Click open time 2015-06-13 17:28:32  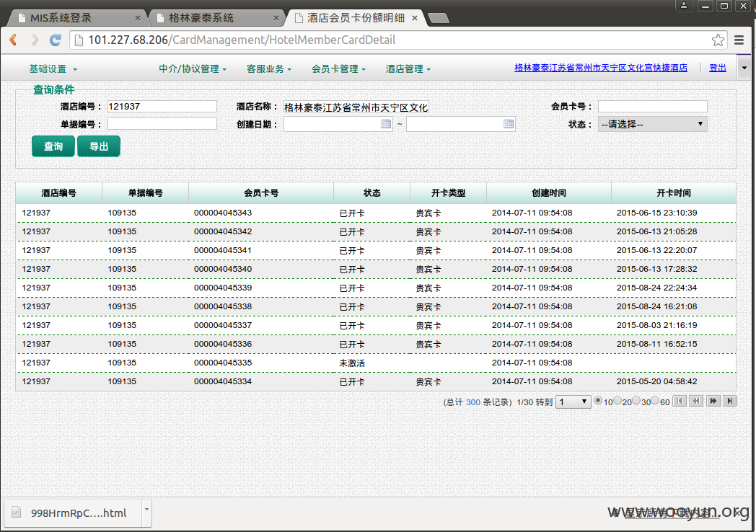656,269
